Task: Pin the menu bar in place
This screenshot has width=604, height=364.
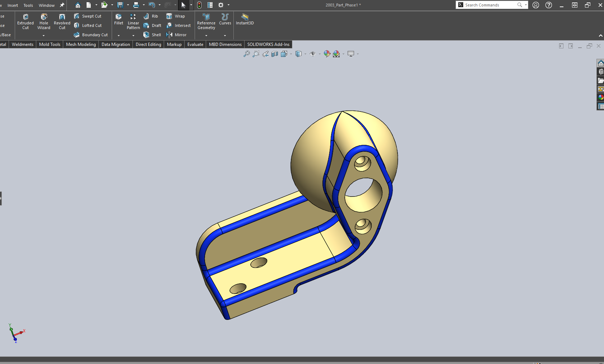Action: pos(62,5)
